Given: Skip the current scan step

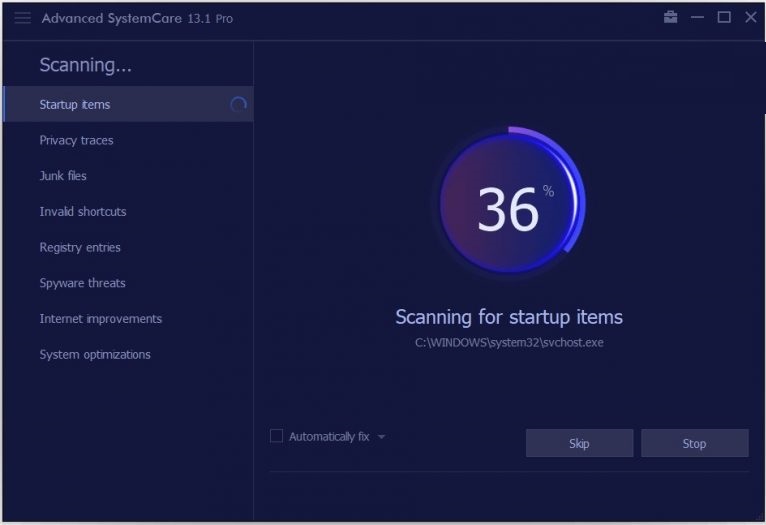Looking at the screenshot, I should point(579,443).
